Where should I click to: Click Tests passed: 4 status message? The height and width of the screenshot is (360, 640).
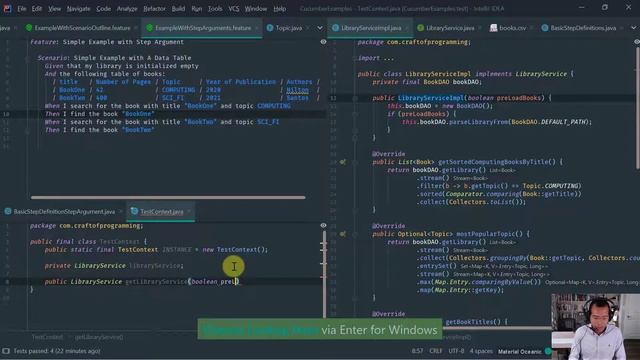click(x=57, y=351)
